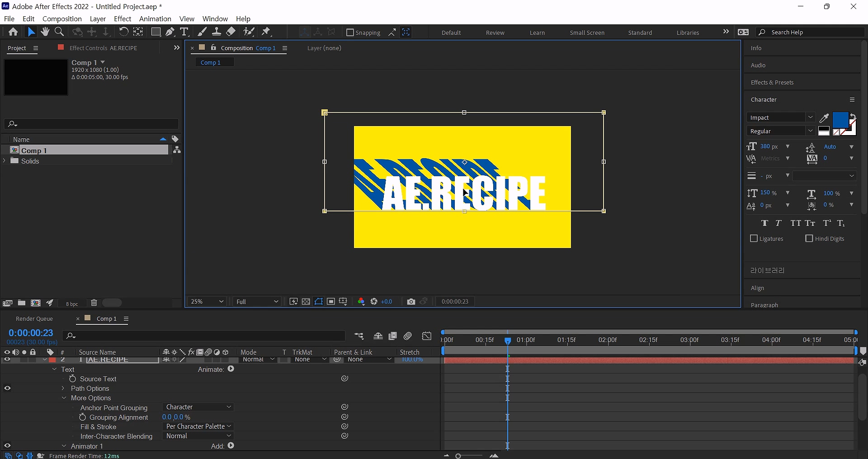Switch to Effect Controls AE.RECIPE tab
The height and width of the screenshot is (459, 868).
[x=103, y=48]
